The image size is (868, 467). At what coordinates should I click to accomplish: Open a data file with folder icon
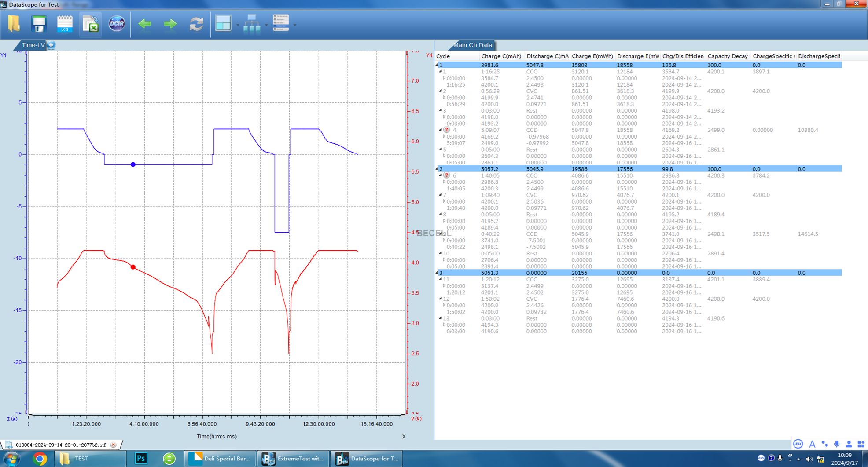point(14,24)
